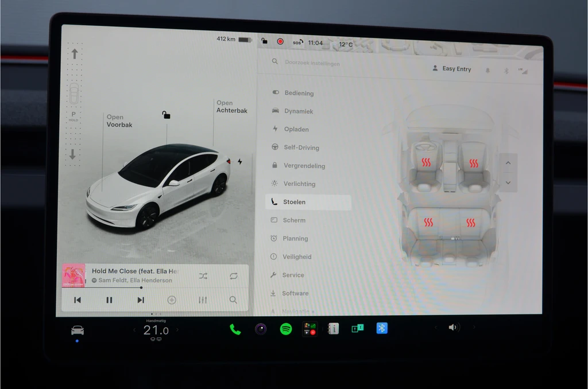The height and width of the screenshot is (389, 588).
Task: Open the dashcam camera app
Action: (261, 329)
